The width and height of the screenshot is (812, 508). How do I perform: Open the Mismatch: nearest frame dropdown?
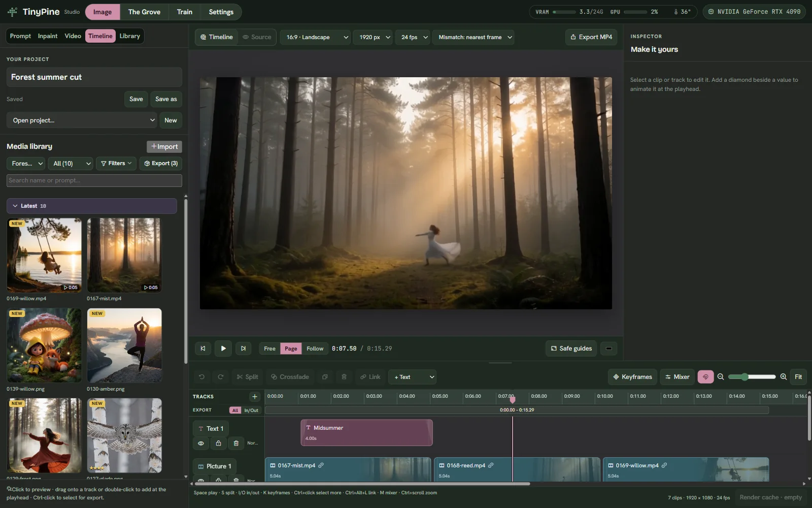pyautogui.click(x=474, y=37)
